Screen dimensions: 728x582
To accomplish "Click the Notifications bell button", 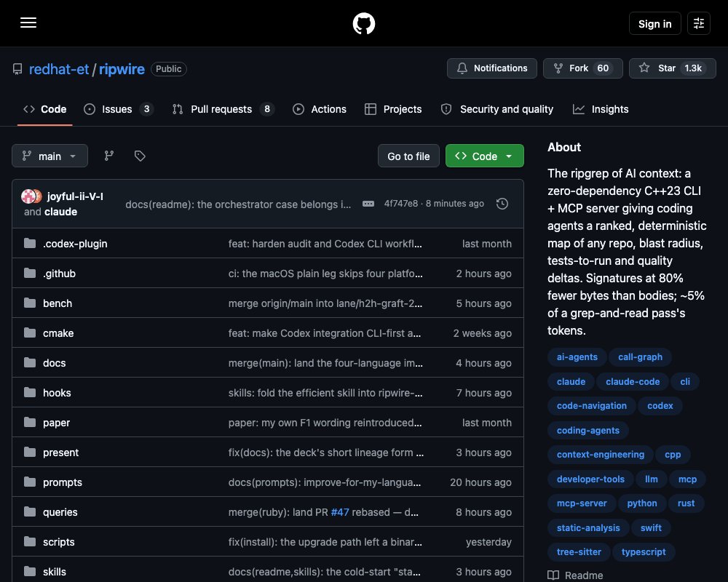I will click(x=491, y=68).
